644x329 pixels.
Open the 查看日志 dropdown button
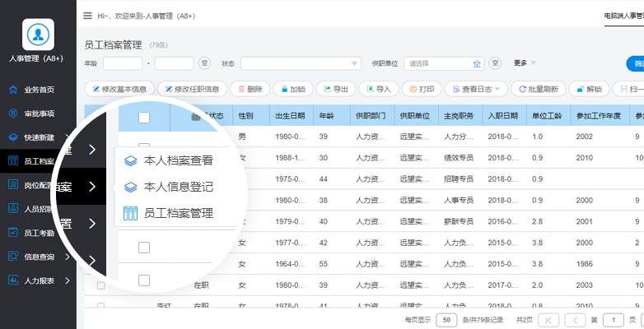(475, 89)
